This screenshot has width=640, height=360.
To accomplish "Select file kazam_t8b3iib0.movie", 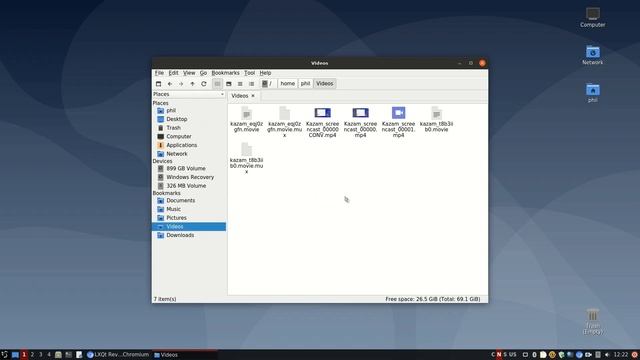I will 436,119.
